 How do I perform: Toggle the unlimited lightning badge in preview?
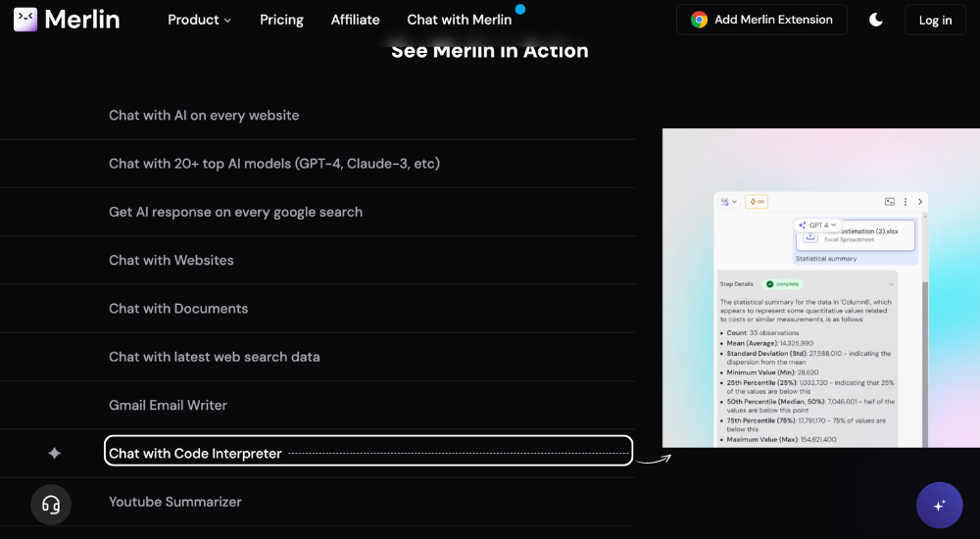coord(757,202)
